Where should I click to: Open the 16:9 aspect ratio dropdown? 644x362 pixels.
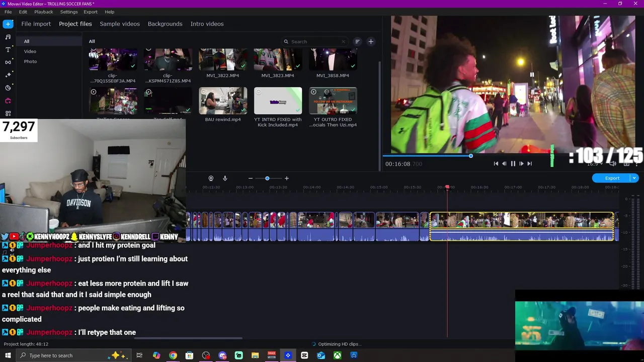tap(595, 163)
